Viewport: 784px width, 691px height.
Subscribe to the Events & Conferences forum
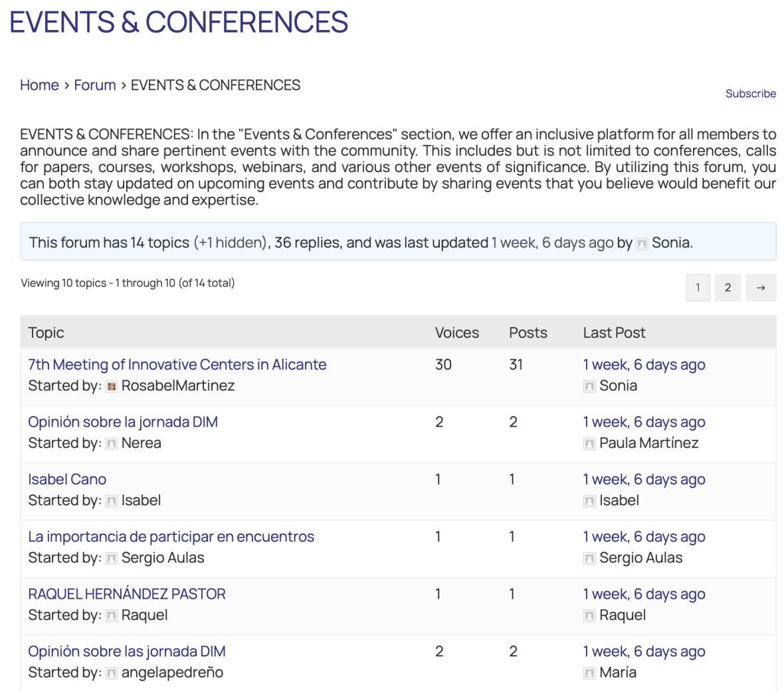click(x=750, y=94)
